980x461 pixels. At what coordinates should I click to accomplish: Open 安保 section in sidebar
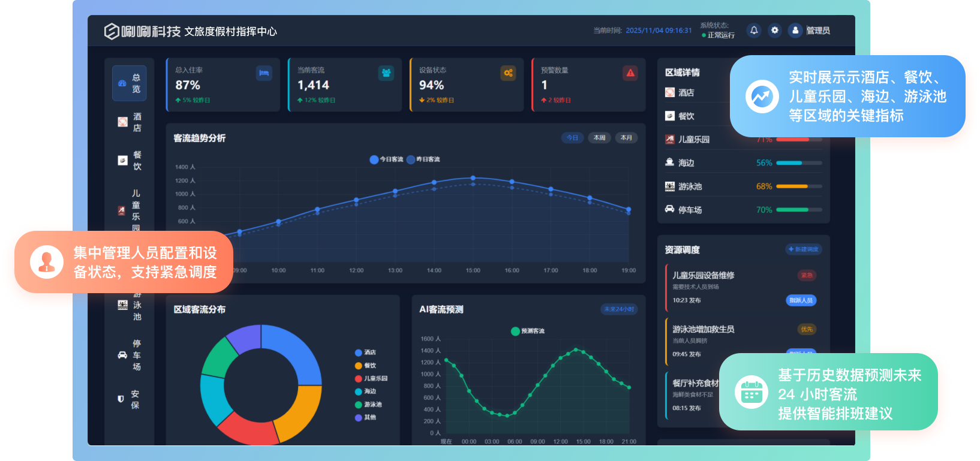tap(130, 399)
